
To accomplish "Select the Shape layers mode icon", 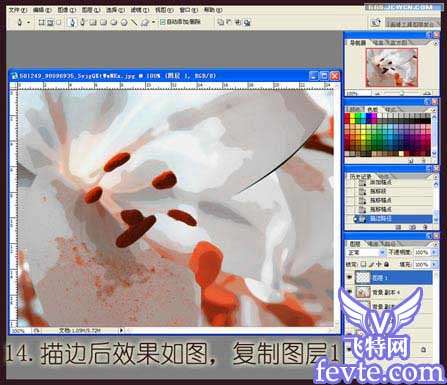I will (42, 22).
